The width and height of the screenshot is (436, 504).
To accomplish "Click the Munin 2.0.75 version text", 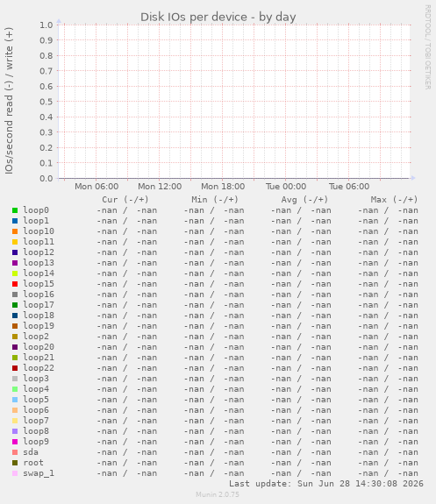I will pos(218,494).
